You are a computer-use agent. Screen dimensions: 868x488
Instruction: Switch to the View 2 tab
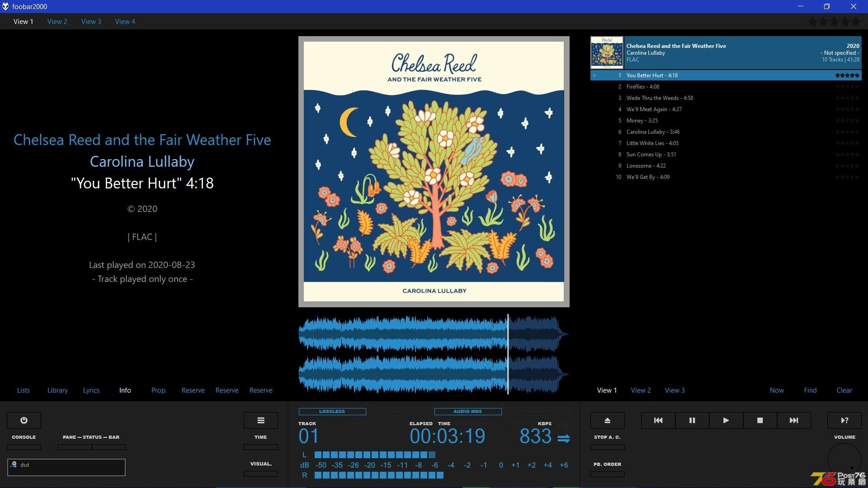(x=57, y=21)
